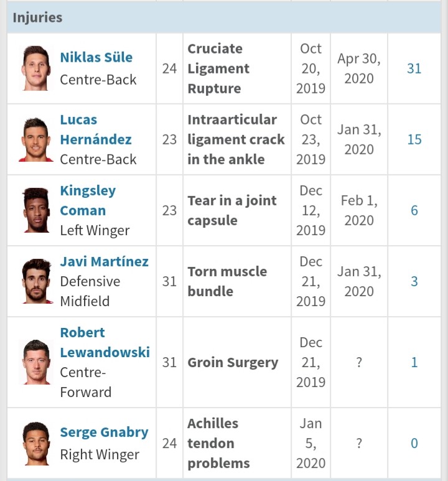Open Lewandowski's 1 missed game link

[414, 362]
